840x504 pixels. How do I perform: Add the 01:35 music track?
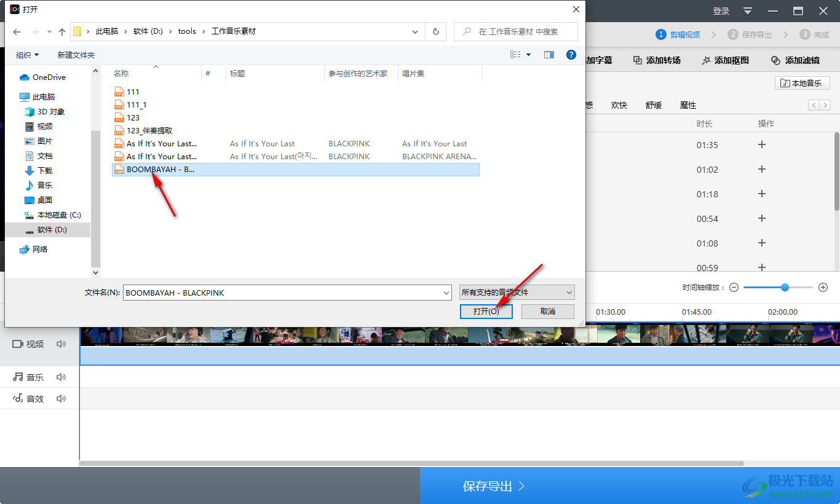[762, 145]
